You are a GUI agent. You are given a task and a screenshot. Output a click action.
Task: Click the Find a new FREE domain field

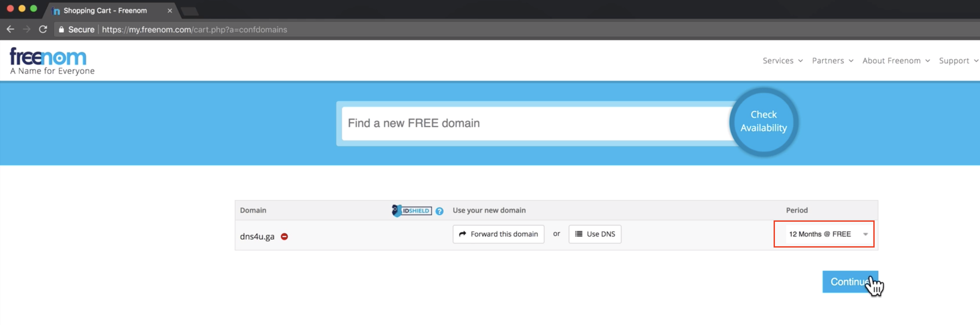point(536,123)
